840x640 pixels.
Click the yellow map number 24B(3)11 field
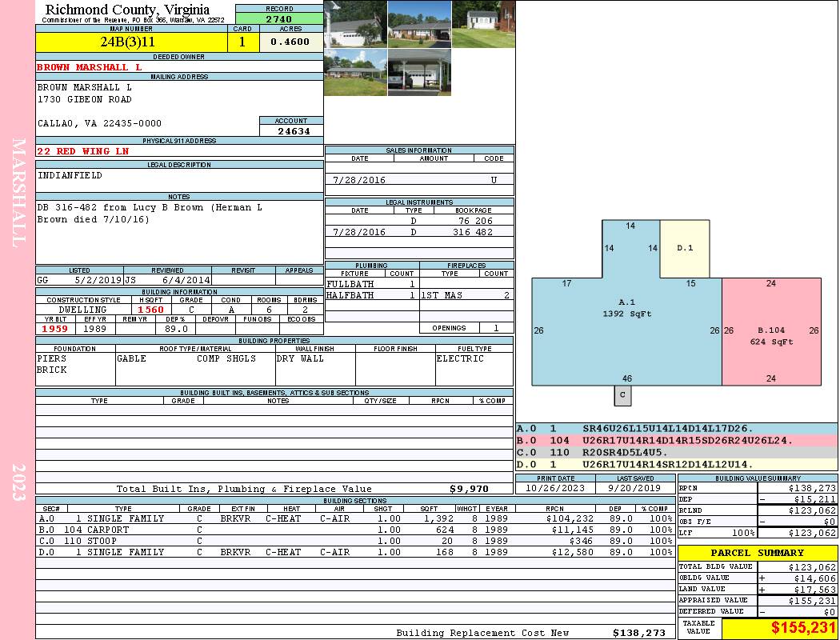pos(131,42)
